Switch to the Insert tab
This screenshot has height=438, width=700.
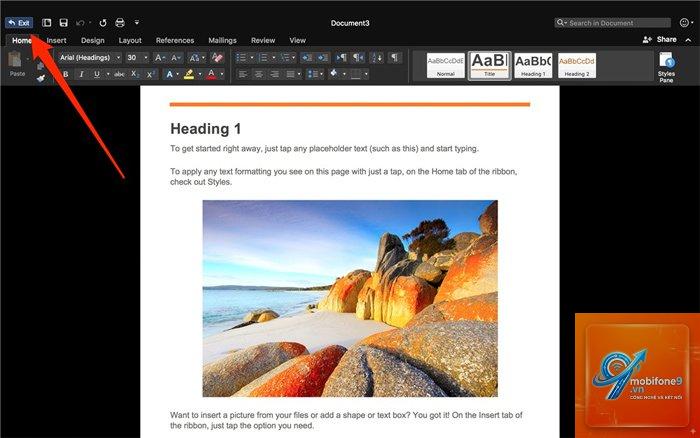56,40
